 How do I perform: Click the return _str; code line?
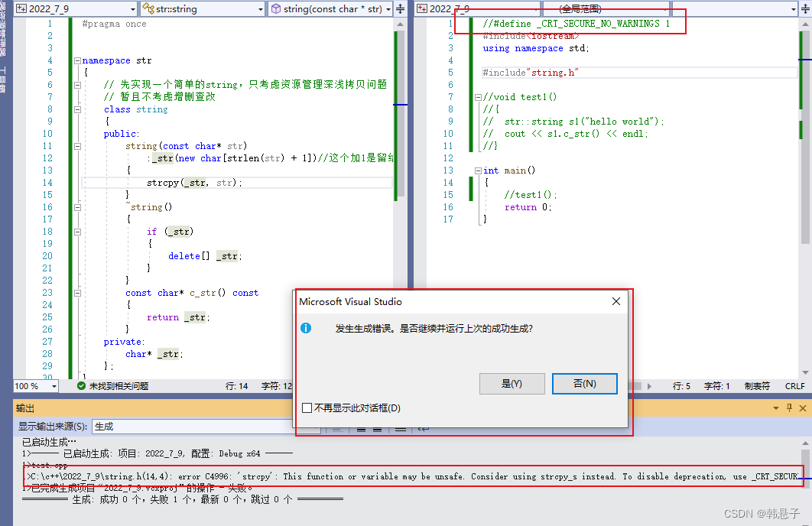pos(178,317)
